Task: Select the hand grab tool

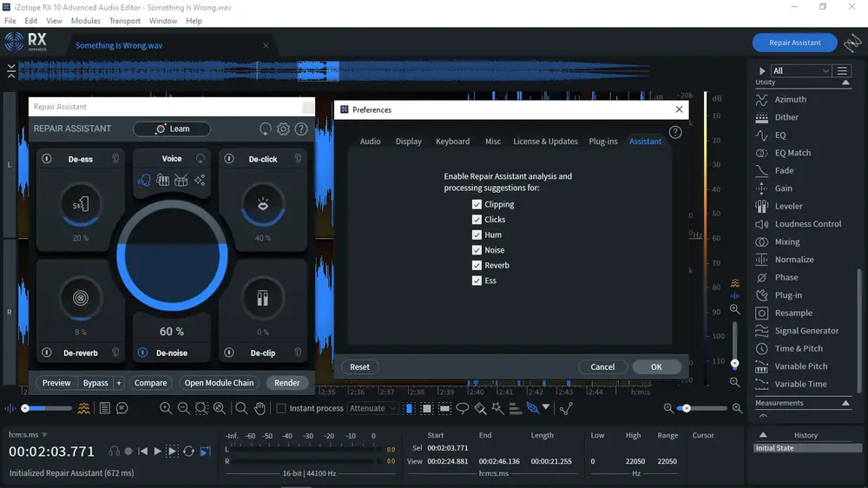Action: pos(260,409)
